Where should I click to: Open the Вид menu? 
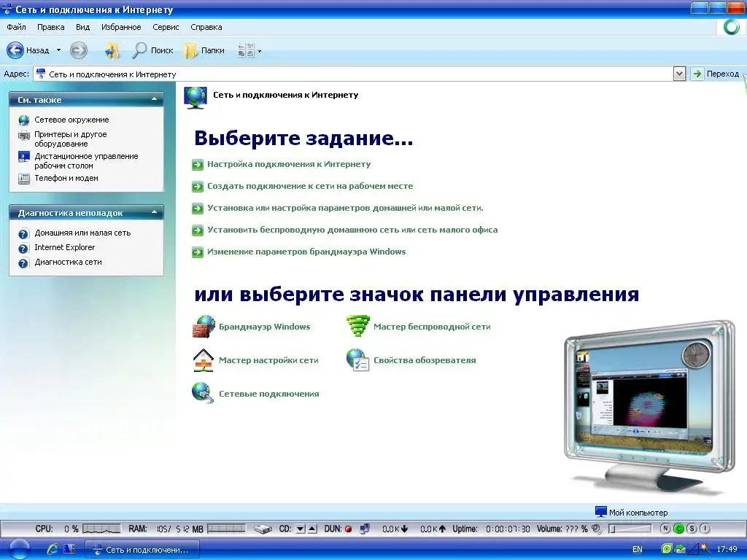tap(82, 27)
